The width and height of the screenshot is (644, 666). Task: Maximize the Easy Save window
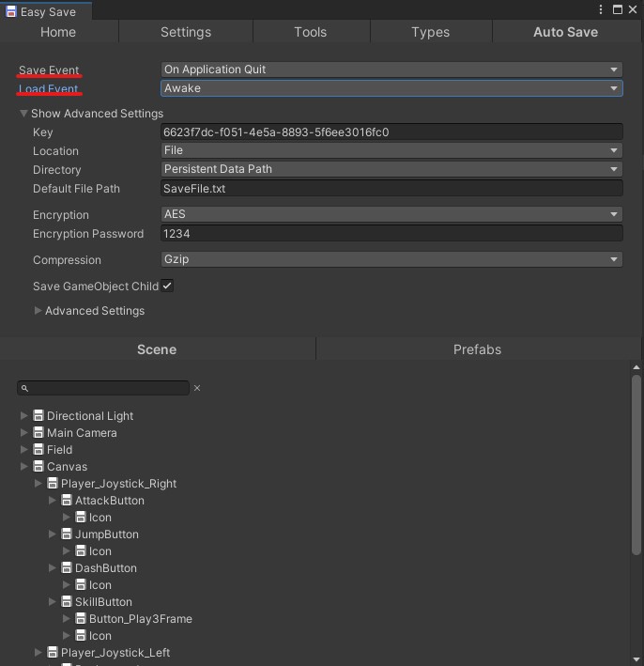(x=618, y=9)
